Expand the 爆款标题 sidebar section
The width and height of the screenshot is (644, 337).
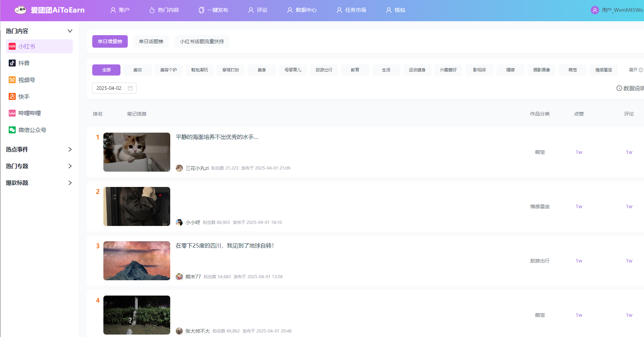click(x=70, y=183)
